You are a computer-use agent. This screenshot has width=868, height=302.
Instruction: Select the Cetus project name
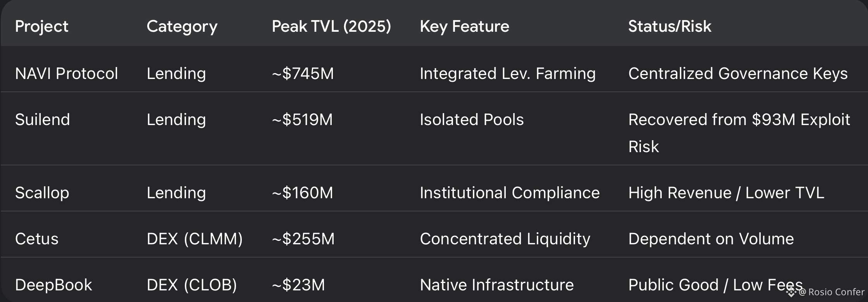point(36,239)
